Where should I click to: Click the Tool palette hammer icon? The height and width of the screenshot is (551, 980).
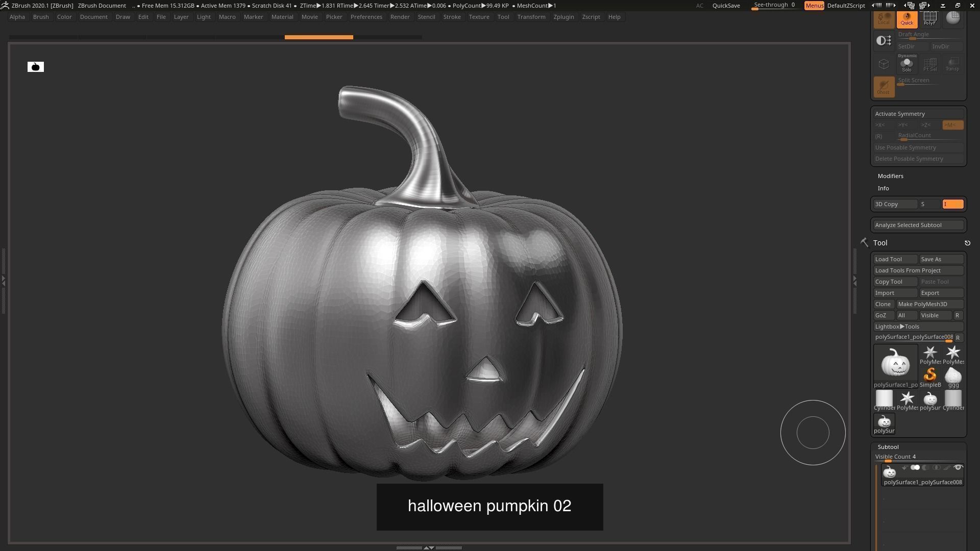(x=864, y=243)
